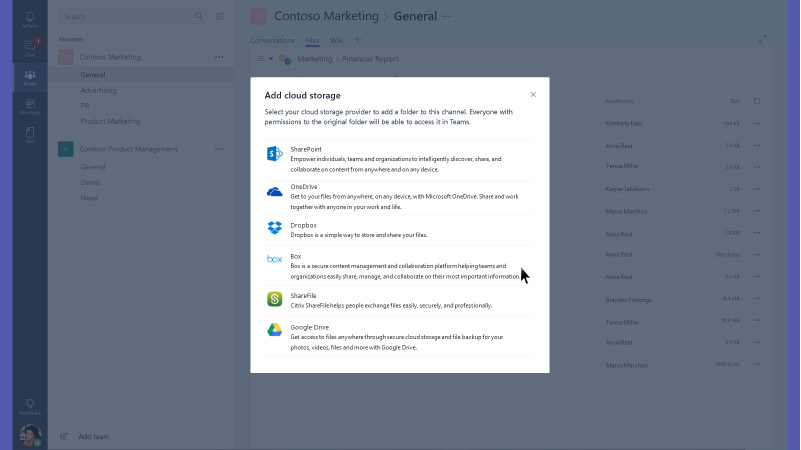
Task: Click the search magnifier icon
Action: coord(199,16)
